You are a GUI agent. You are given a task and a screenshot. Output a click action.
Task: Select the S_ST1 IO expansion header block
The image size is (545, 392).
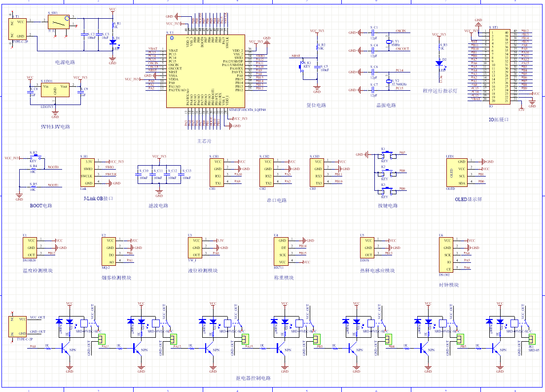click(500, 67)
